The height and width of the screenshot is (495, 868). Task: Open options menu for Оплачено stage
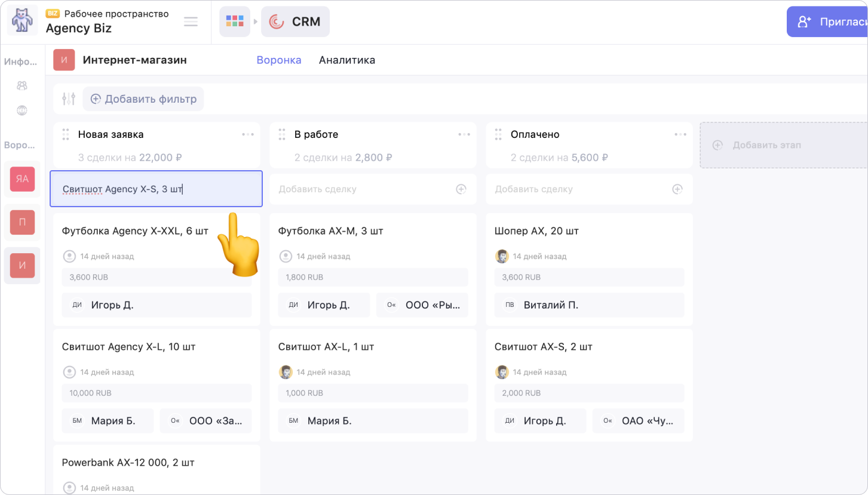(x=680, y=134)
